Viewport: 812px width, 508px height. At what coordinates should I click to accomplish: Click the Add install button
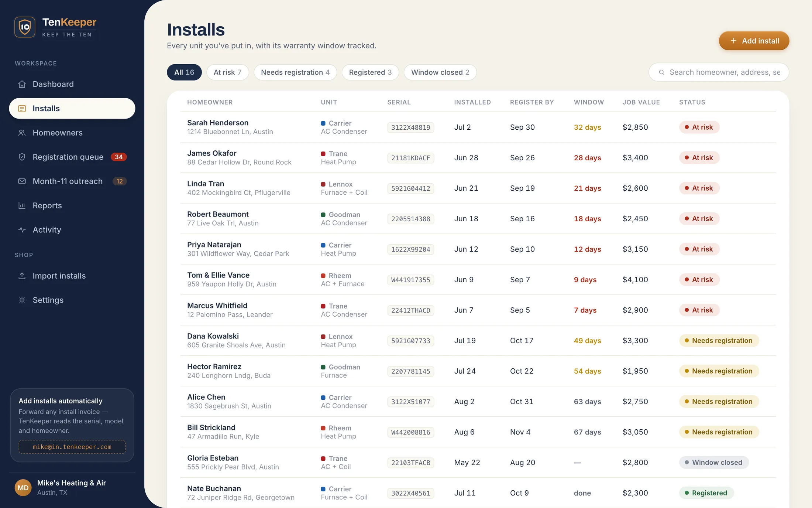[754, 41]
